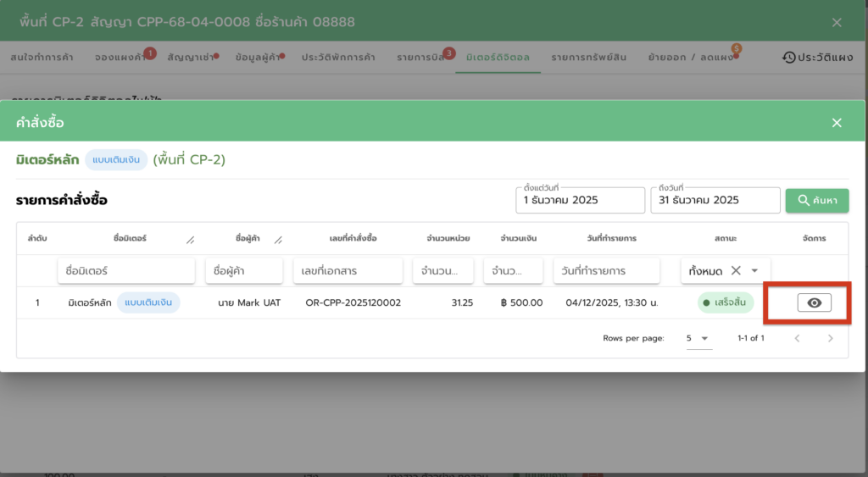Click the magnifier ค้นหา search button
Image resolution: width=868 pixels, height=477 pixels.
click(x=817, y=200)
